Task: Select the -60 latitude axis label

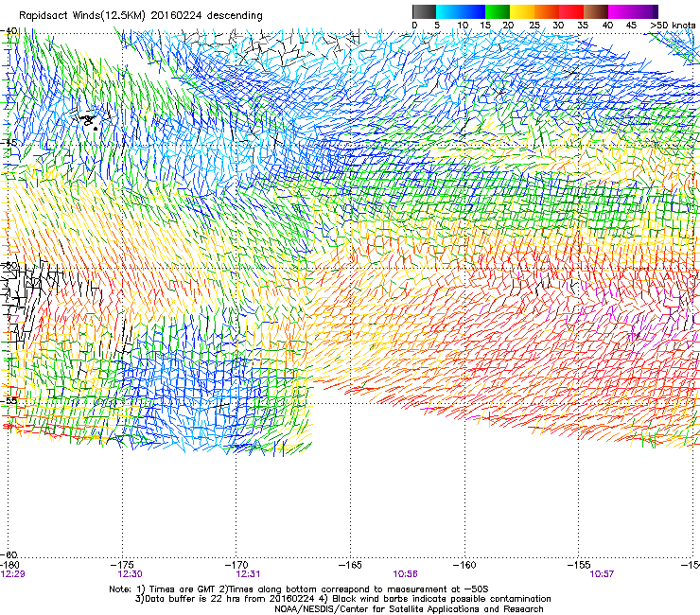Action: click(x=9, y=554)
